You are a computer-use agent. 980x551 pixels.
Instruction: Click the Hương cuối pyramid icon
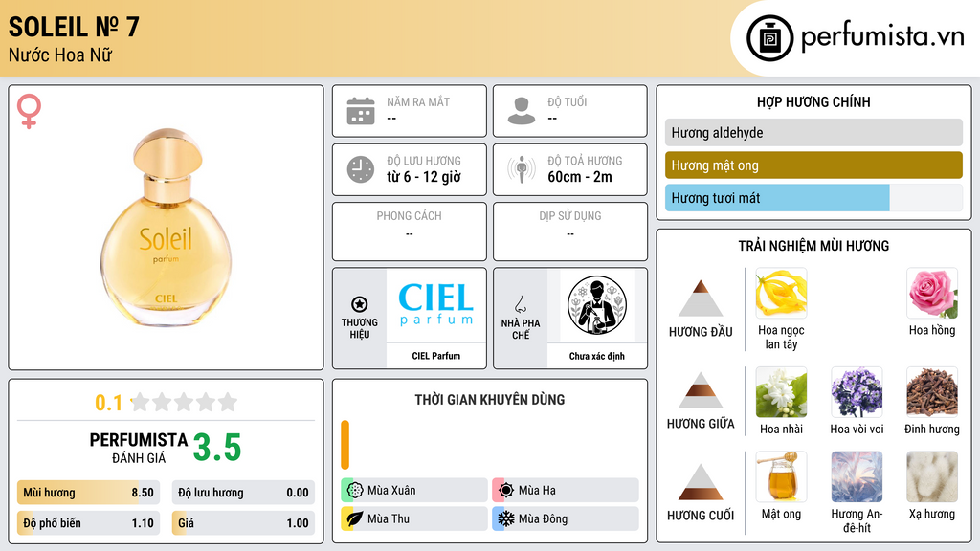701,482
